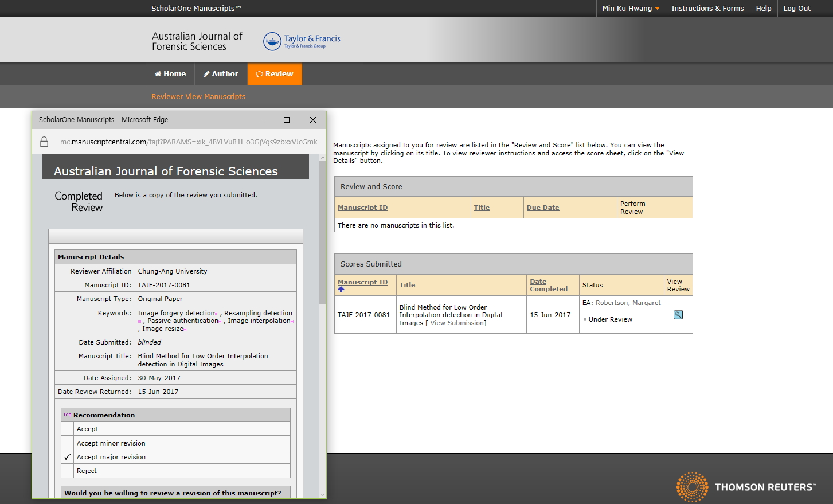The width and height of the screenshot is (833, 504).
Task: Click the 15-Jun-2017 date in Scores Submitted
Action: [550, 315]
